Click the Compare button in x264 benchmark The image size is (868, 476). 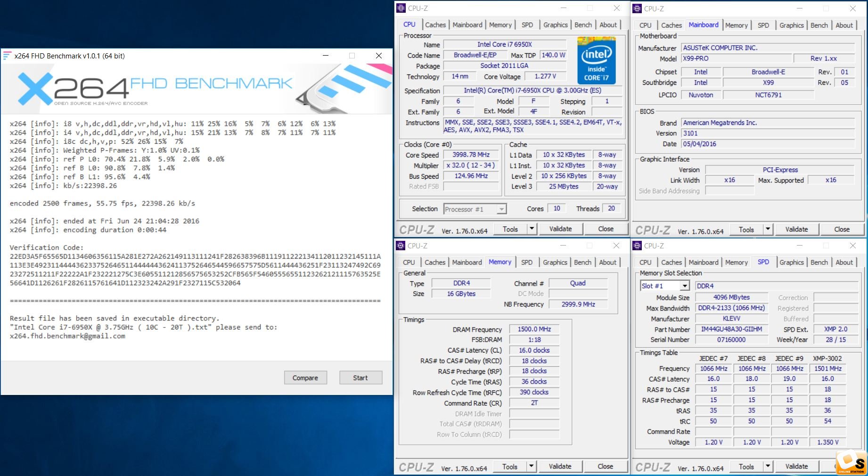click(305, 378)
